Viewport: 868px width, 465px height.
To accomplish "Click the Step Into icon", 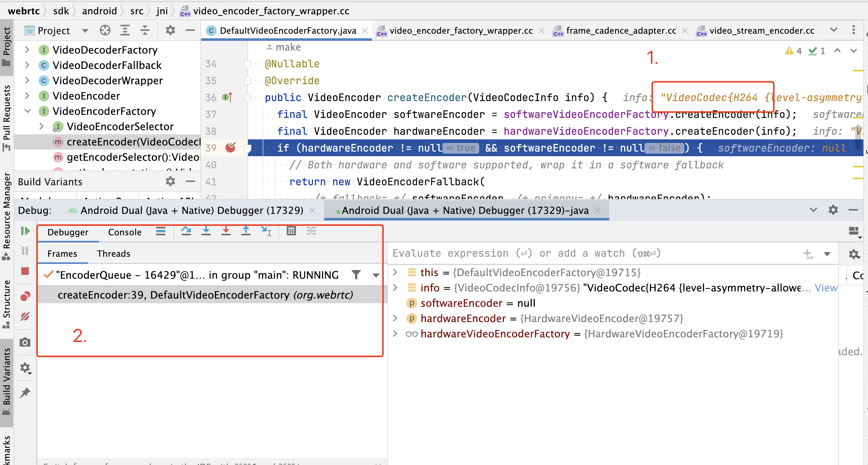I will pos(206,231).
